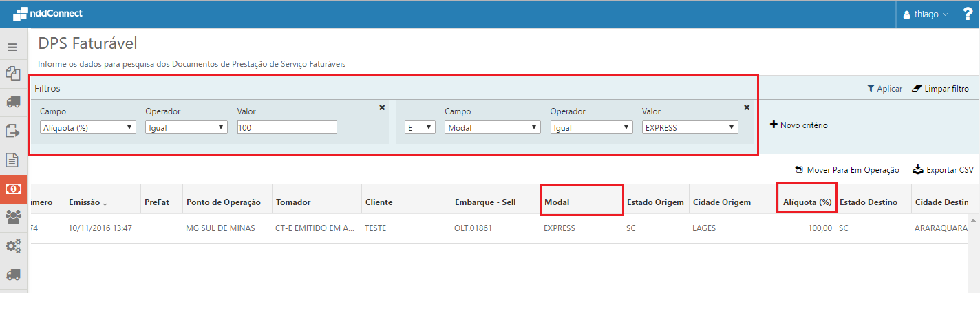Viewport: 980px width, 311px height.
Task: Remove the Modal filter criterion
Action: point(747,107)
